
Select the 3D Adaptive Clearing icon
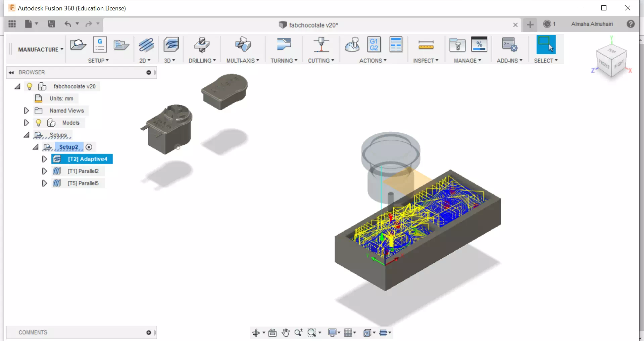(x=171, y=45)
